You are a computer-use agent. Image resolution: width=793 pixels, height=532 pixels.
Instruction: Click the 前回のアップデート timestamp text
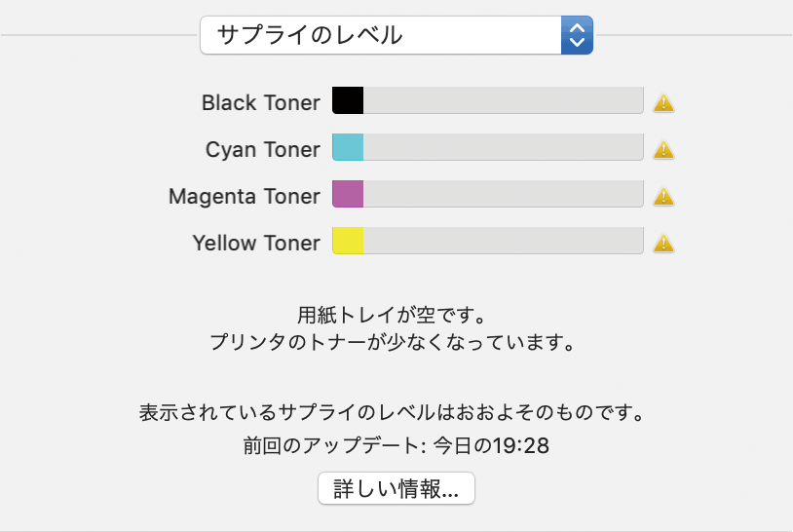coord(396,446)
